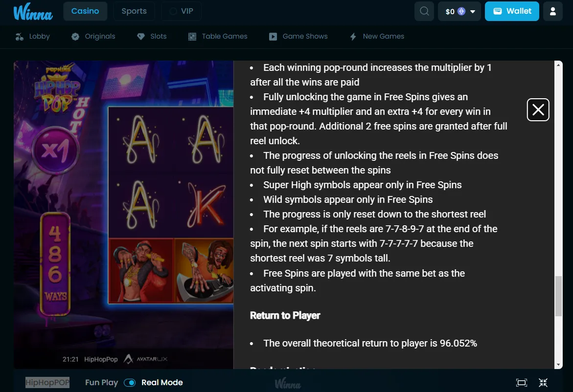Click the 486 WAYS indicator
Image resolution: width=573 pixels, height=392 pixels.
[x=55, y=264]
